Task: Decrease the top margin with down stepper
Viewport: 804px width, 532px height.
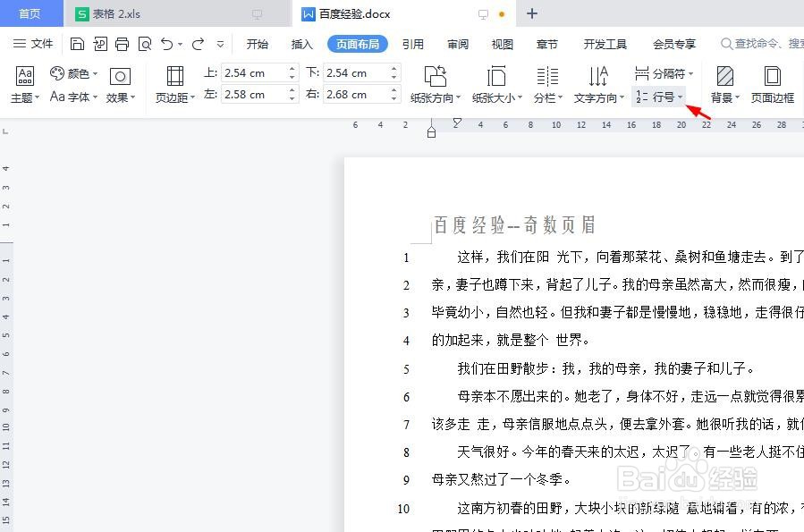Action: 292,78
